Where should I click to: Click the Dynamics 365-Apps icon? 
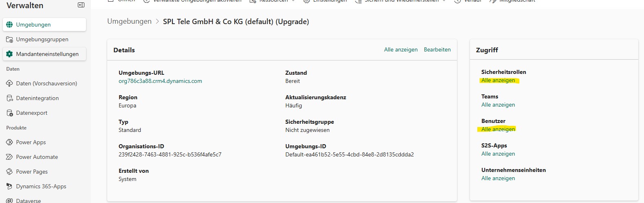pyautogui.click(x=9, y=186)
